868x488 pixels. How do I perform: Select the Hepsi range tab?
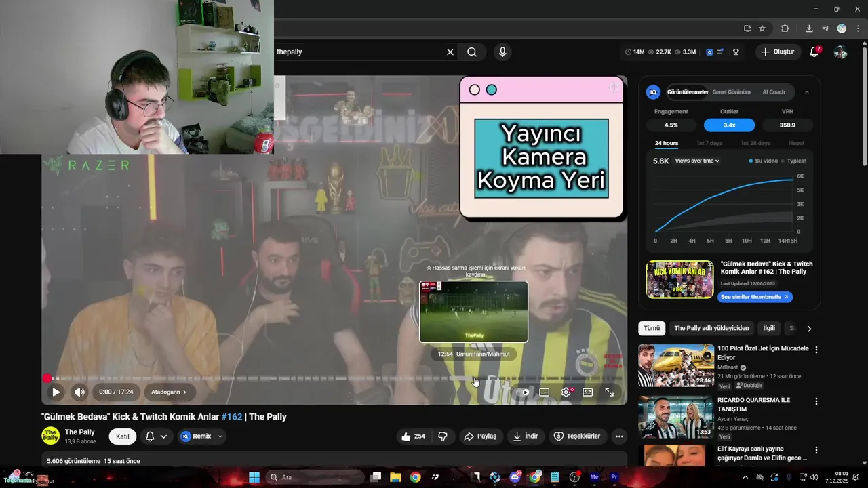pos(796,143)
